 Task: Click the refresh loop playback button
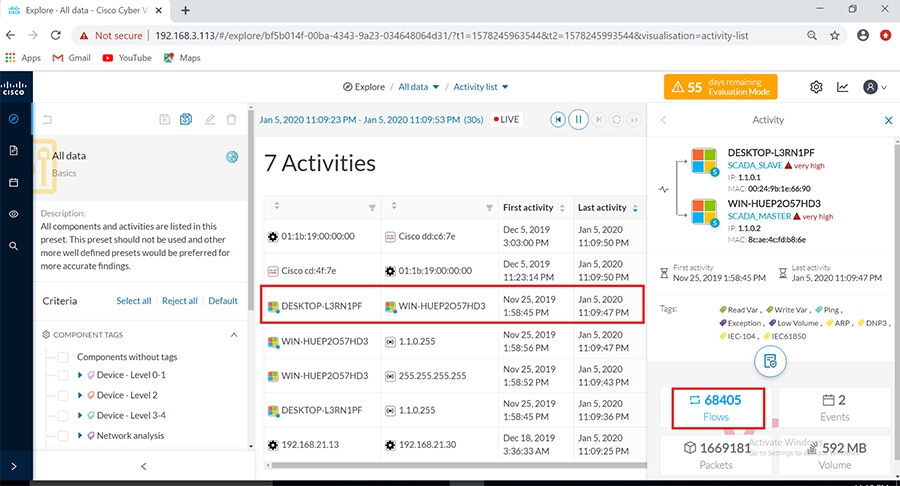click(616, 119)
